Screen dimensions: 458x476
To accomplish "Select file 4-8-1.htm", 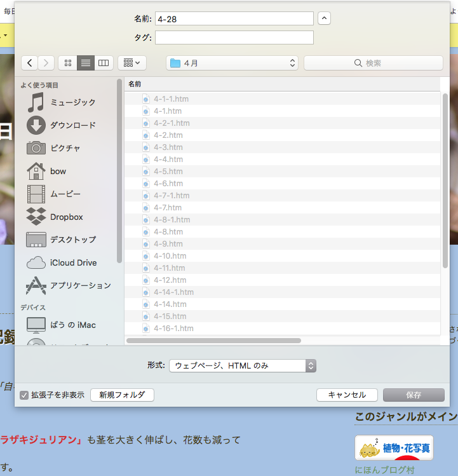I will click(282, 220).
